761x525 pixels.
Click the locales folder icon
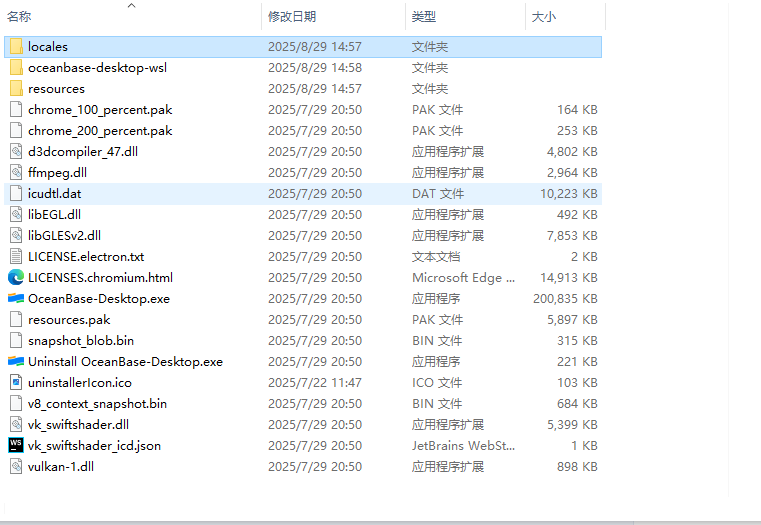click(x=16, y=47)
